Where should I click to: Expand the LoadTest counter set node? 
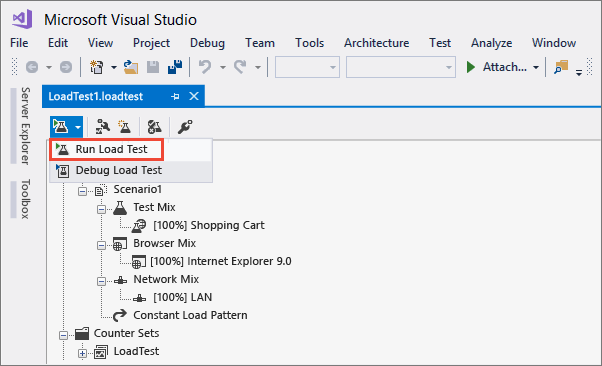[82, 353]
